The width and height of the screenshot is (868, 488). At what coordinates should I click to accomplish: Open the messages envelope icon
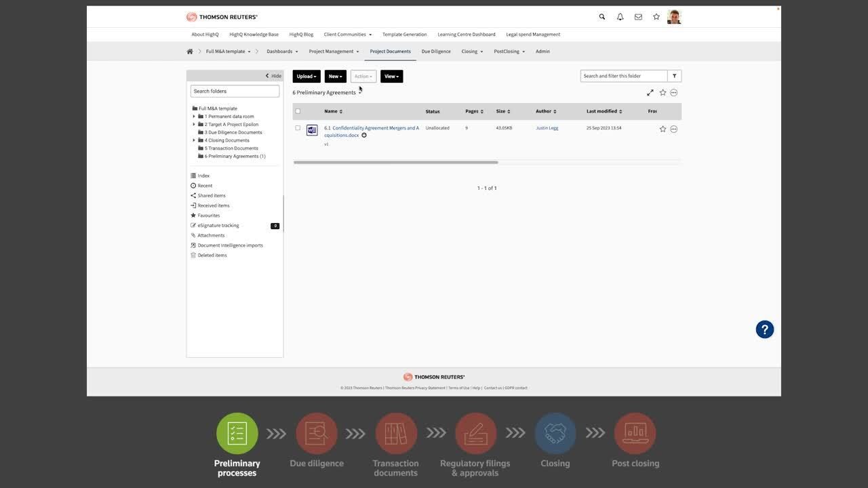(x=638, y=17)
